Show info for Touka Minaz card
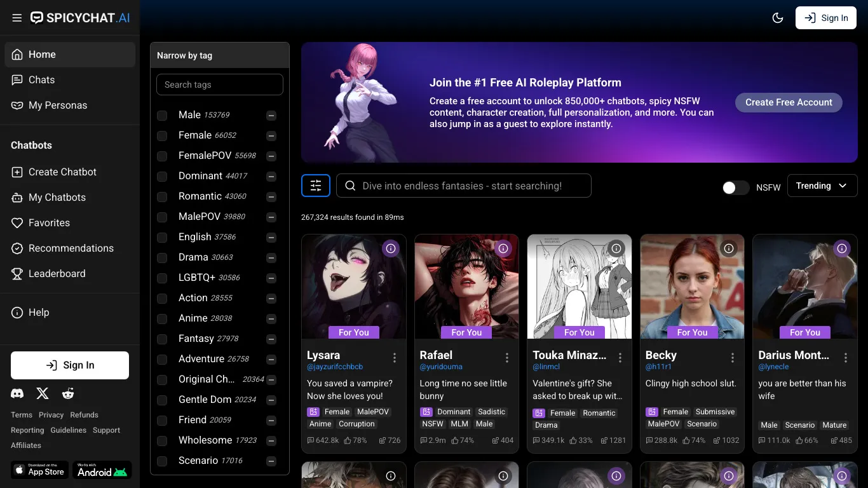Viewport: 868px width, 488px height. 616,248
